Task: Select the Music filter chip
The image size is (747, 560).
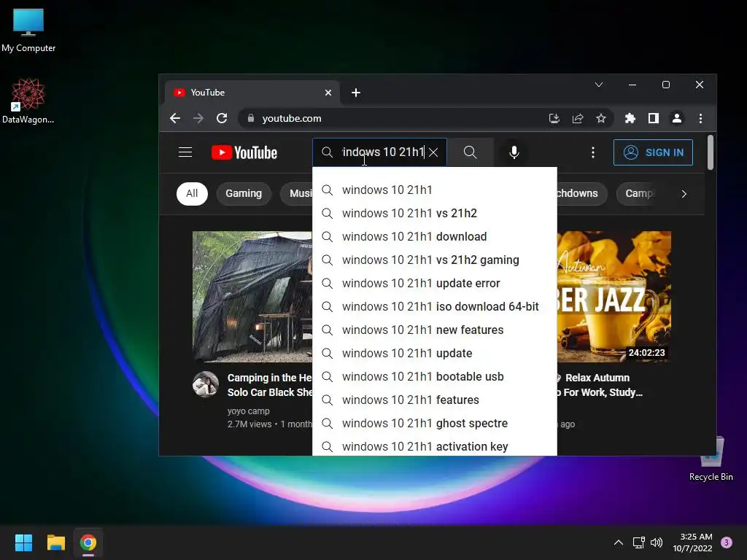Action: pyautogui.click(x=298, y=194)
